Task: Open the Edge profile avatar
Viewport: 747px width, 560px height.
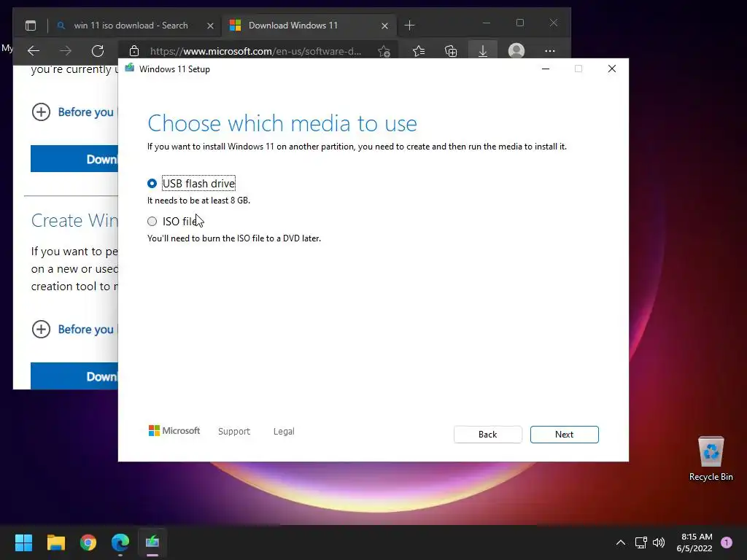Action: 516,51
